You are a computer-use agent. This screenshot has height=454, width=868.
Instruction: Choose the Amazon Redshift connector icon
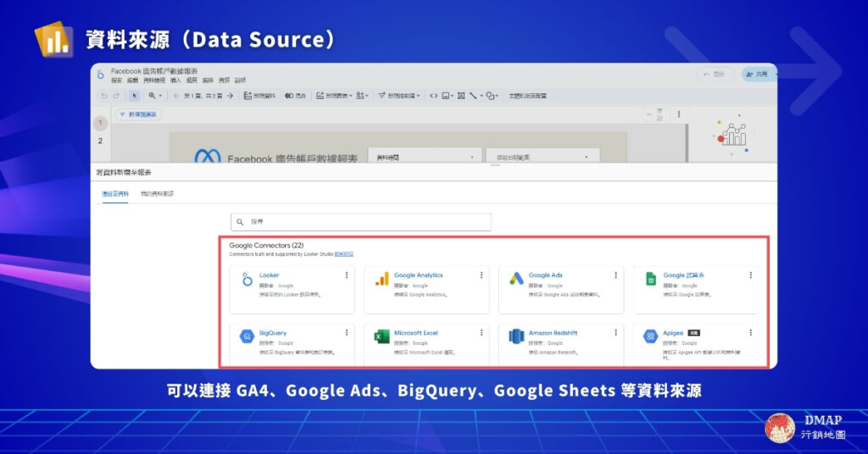point(516,336)
